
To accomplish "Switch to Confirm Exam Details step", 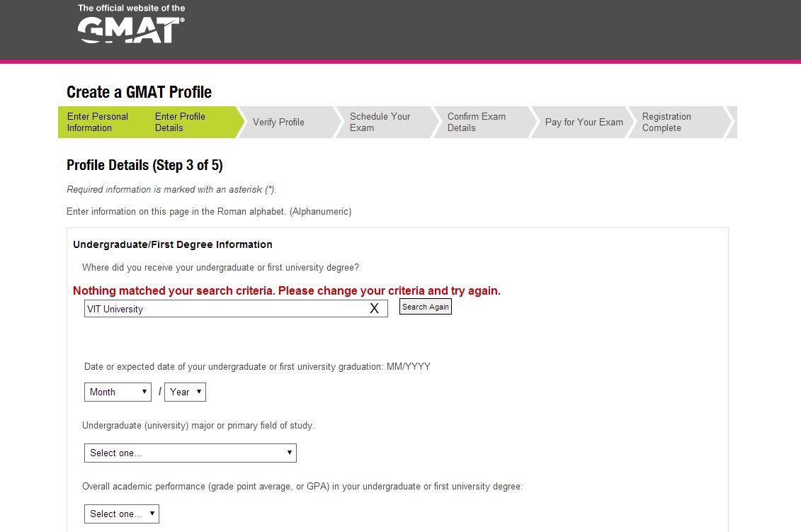I will [x=476, y=122].
